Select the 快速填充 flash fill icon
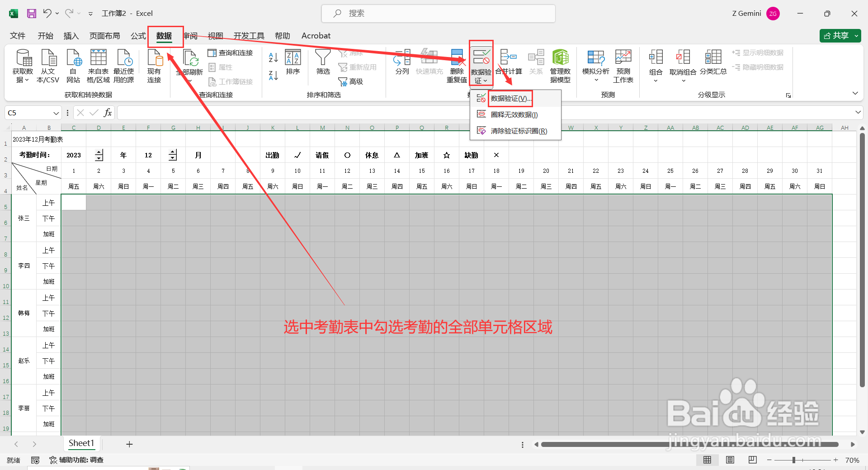Image resolution: width=868 pixels, height=470 pixels. point(429,63)
